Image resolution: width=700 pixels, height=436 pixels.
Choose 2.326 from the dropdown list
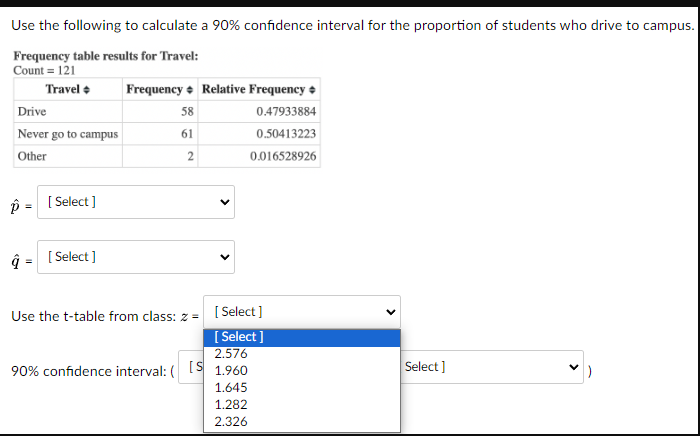click(x=231, y=422)
